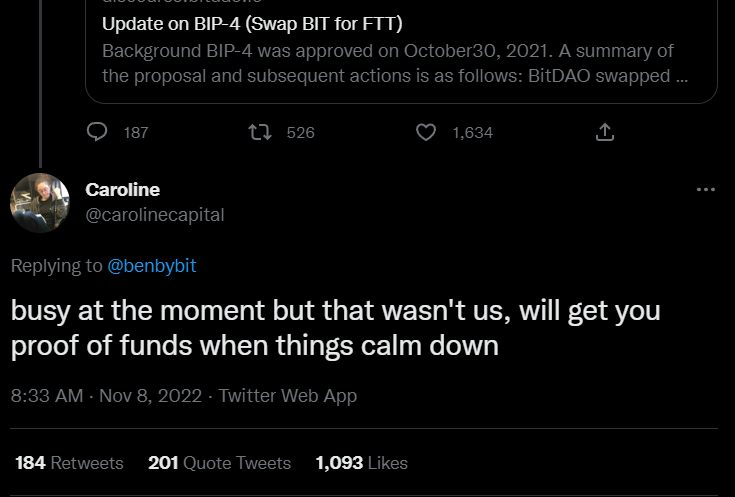Show the 1,093 Likes list

click(x=361, y=463)
